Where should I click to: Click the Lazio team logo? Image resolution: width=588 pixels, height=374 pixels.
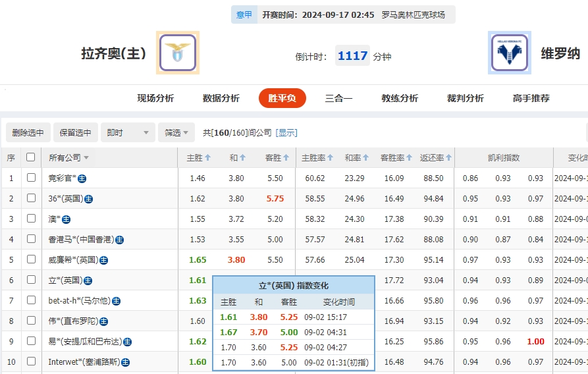pyautogui.click(x=177, y=53)
